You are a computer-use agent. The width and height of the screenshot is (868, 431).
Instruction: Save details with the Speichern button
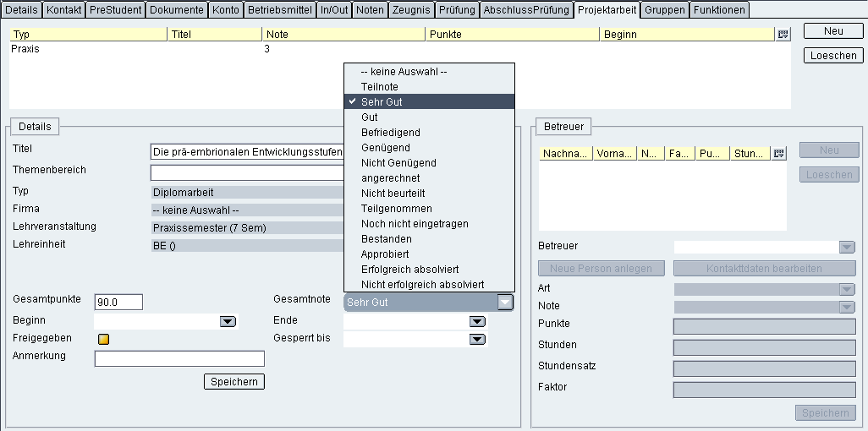(234, 382)
